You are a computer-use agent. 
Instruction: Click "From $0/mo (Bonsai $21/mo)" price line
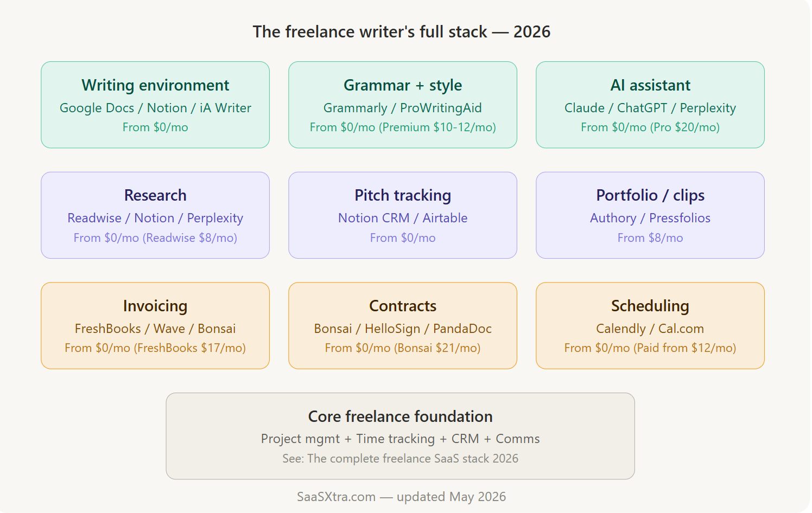pyautogui.click(x=403, y=348)
